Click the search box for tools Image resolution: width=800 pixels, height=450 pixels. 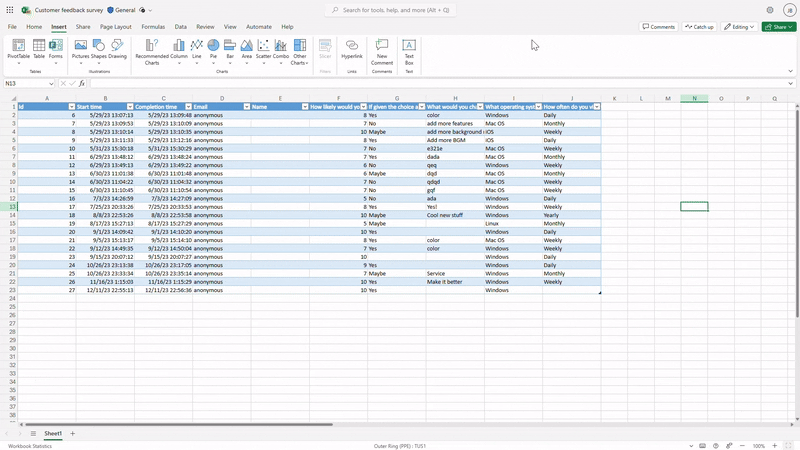[x=390, y=10]
